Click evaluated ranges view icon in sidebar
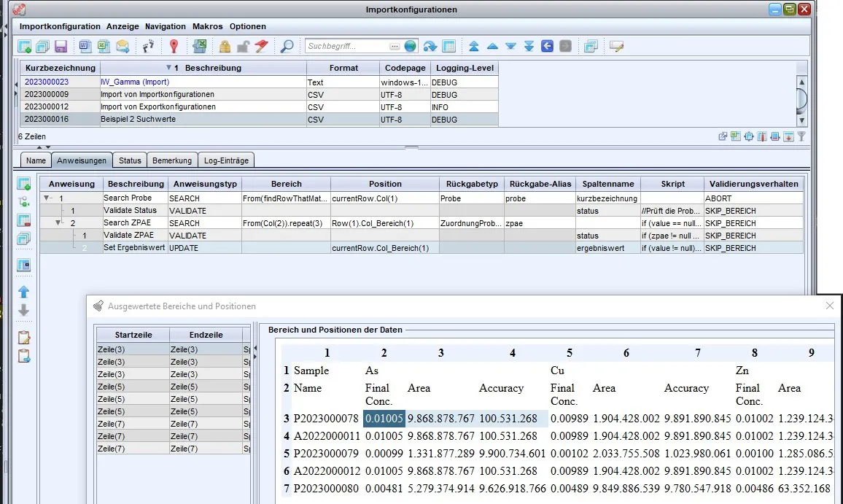This screenshot has width=843, height=504. (23, 265)
